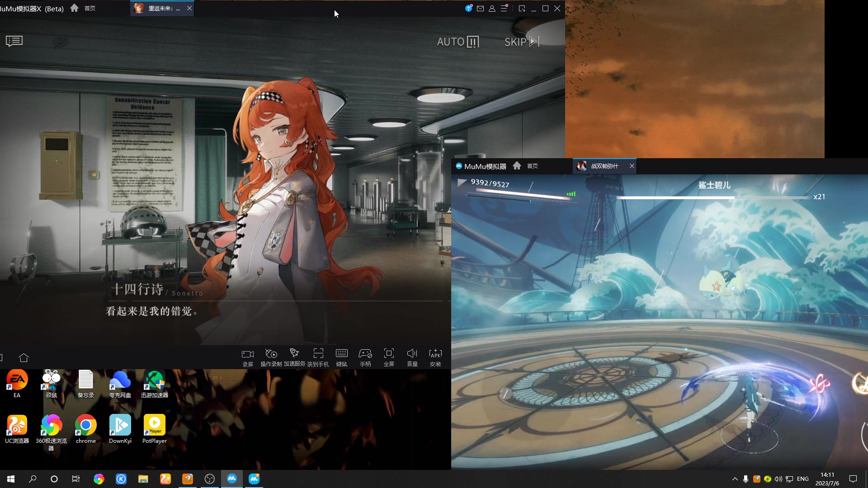Open the notification center icon

[853, 479]
